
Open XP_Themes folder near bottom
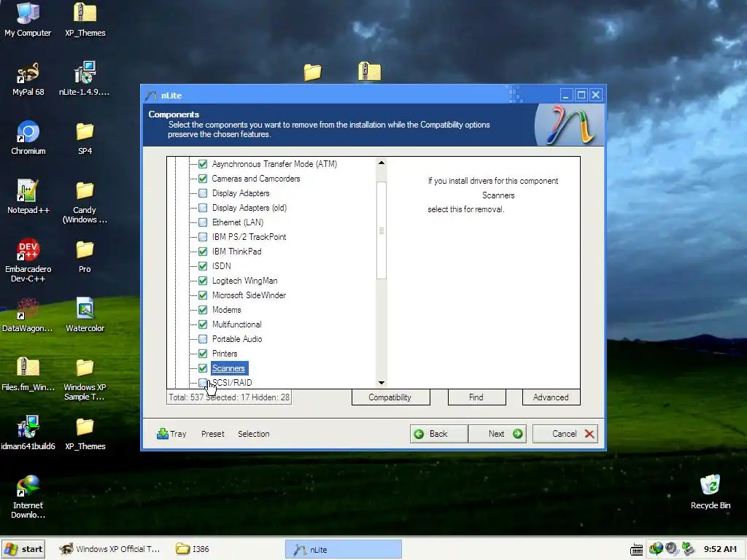85,433
